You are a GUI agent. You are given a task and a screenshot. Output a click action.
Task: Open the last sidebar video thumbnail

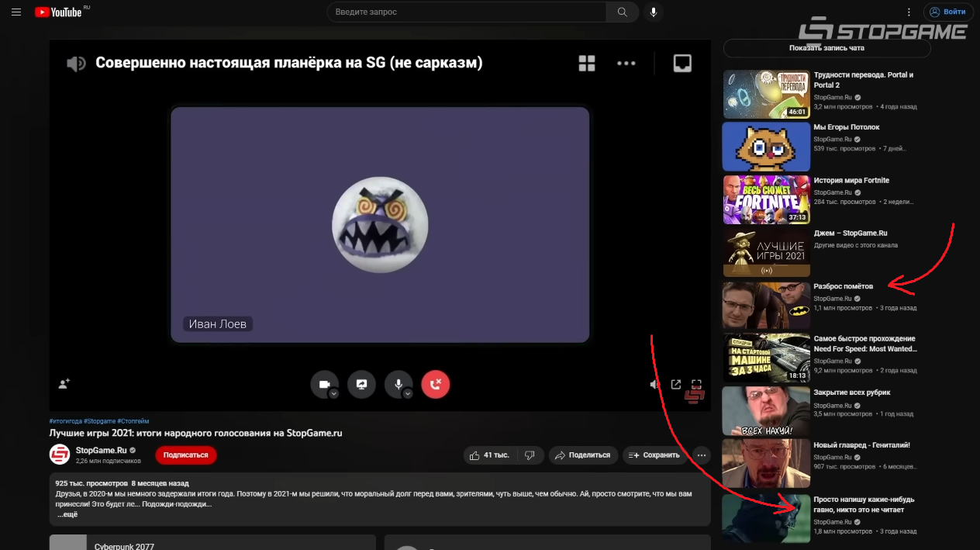point(766,518)
